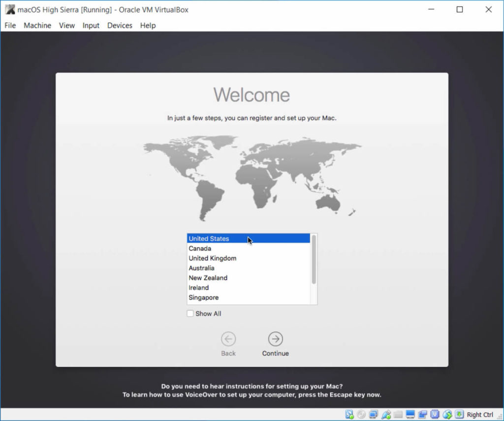Choose United Kingdom from the list
504x421 pixels.
coord(212,258)
